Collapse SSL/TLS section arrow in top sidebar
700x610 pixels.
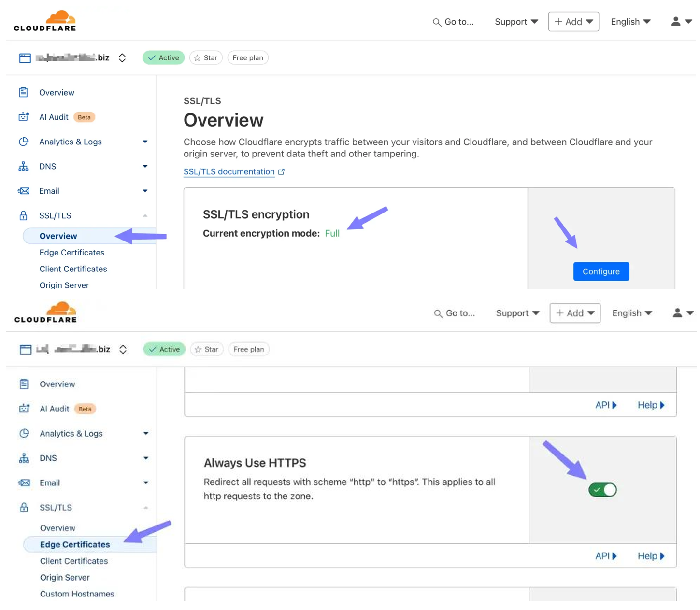[x=145, y=216]
